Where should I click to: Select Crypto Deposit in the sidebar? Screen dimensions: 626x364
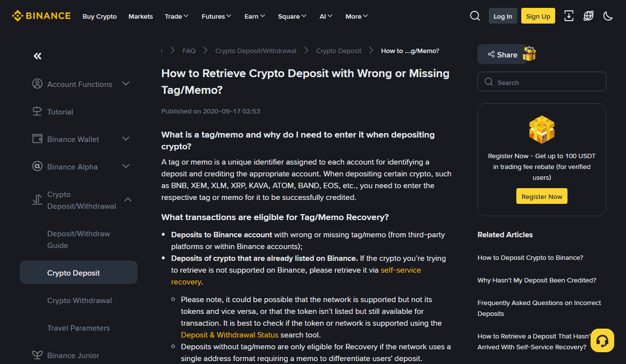click(x=79, y=273)
